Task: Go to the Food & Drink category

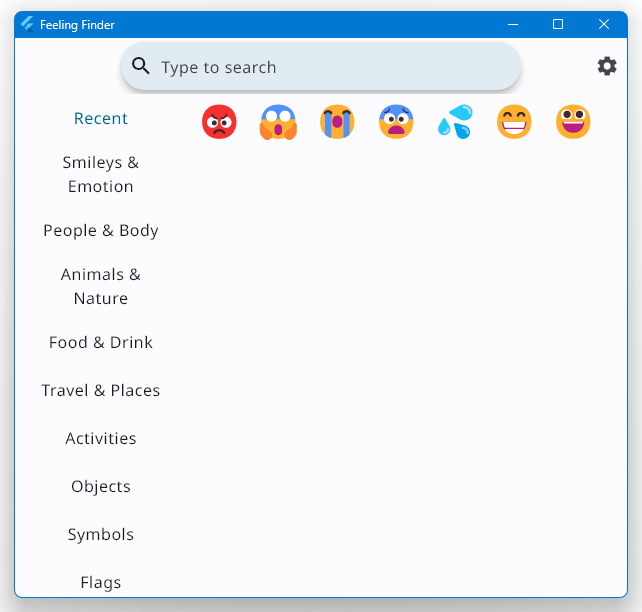Action: [101, 342]
